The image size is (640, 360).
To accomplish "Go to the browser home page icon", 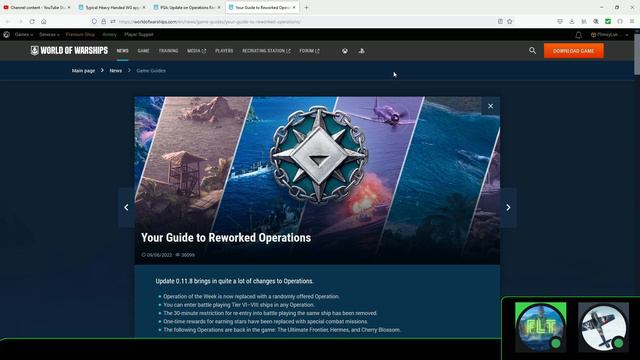I will [x=44, y=22].
